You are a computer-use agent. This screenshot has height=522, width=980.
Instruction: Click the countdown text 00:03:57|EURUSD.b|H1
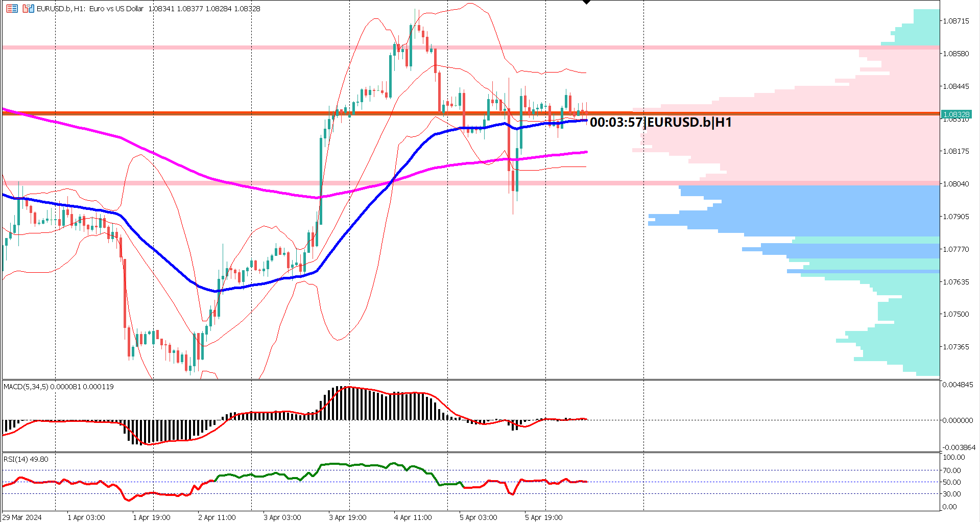(659, 123)
